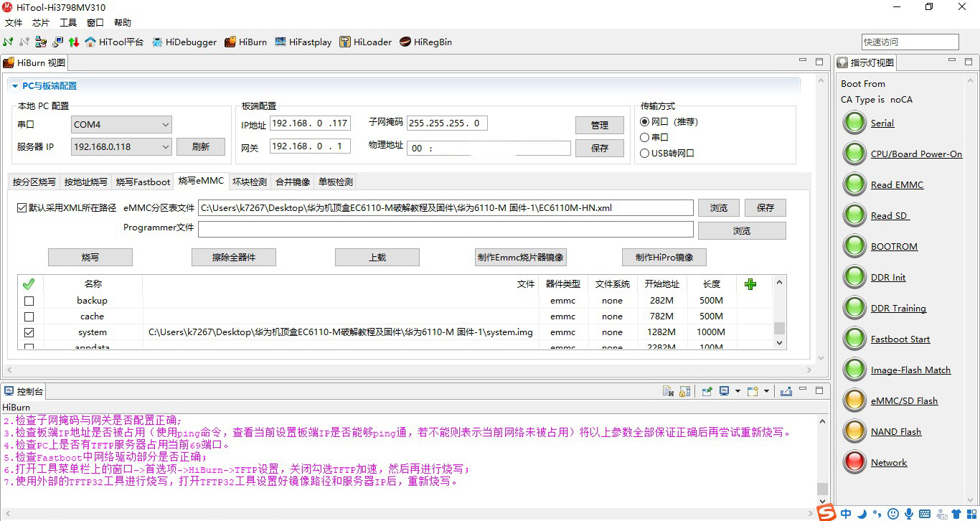Click the gray disconnect icon in toolbar
Image resolution: width=980 pixels, height=521 pixels.
pos(24,42)
